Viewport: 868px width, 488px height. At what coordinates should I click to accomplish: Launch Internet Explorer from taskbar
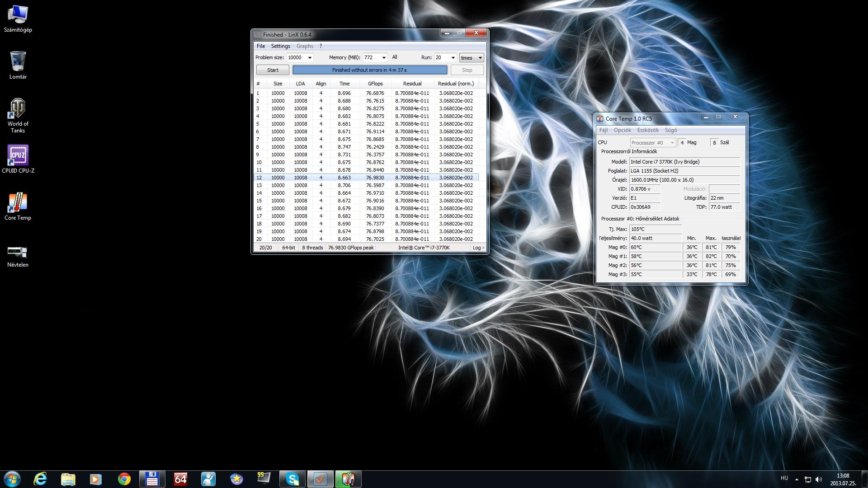(x=40, y=479)
